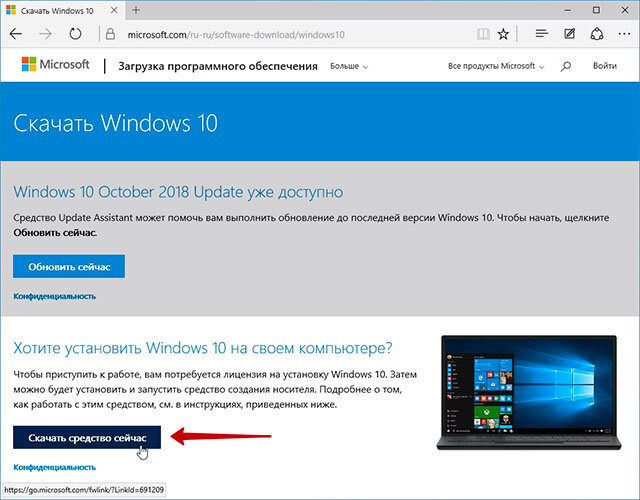
Task: Go back to the previous page
Action: pyautogui.click(x=16, y=34)
